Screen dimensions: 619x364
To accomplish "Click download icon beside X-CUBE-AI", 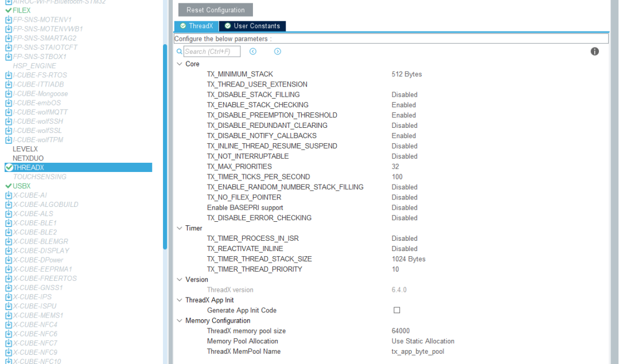I will tap(8, 195).
